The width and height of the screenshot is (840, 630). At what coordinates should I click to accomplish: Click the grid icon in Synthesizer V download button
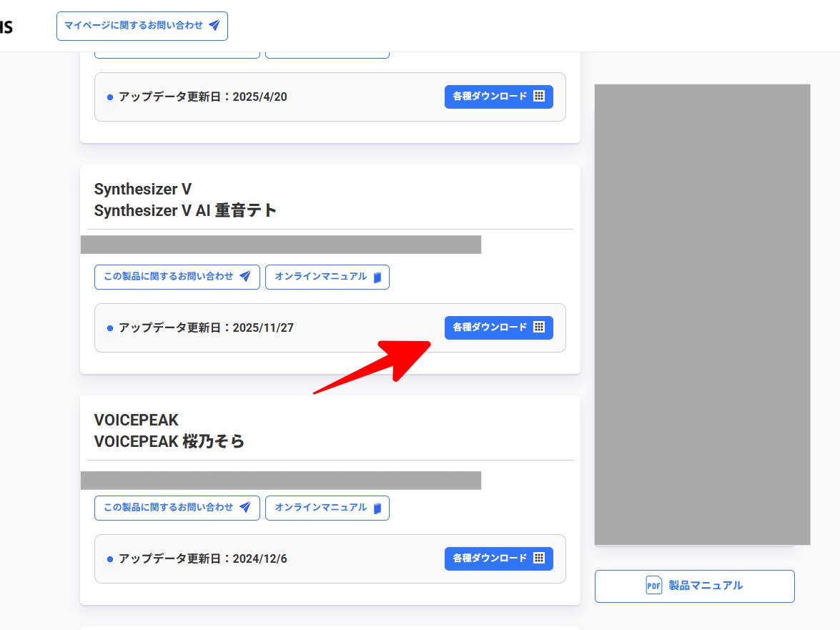pyautogui.click(x=540, y=328)
